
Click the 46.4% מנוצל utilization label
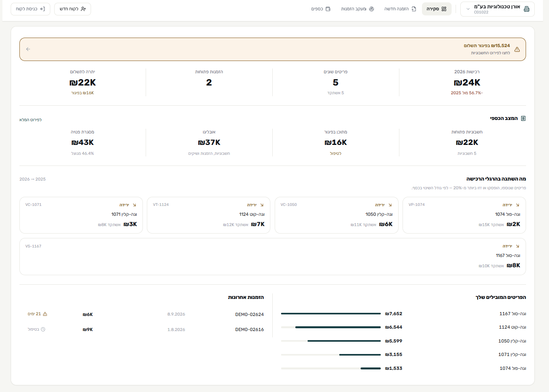[82, 153]
